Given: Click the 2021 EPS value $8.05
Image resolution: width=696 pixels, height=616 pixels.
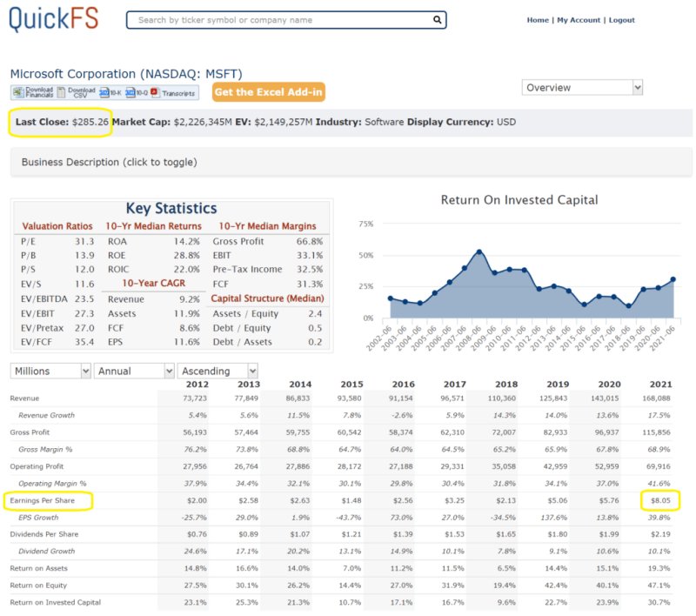Looking at the screenshot, I should point(660,500).
